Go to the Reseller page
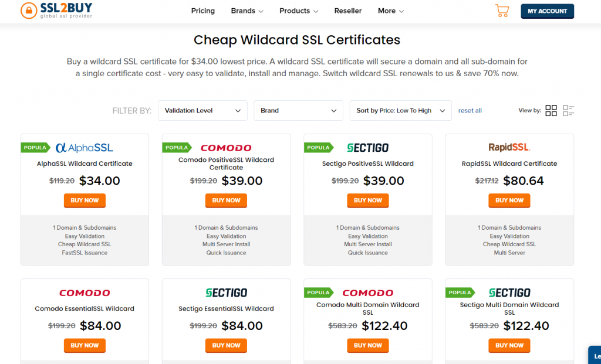Screen dimensions: 601x364 click(348, 11)
